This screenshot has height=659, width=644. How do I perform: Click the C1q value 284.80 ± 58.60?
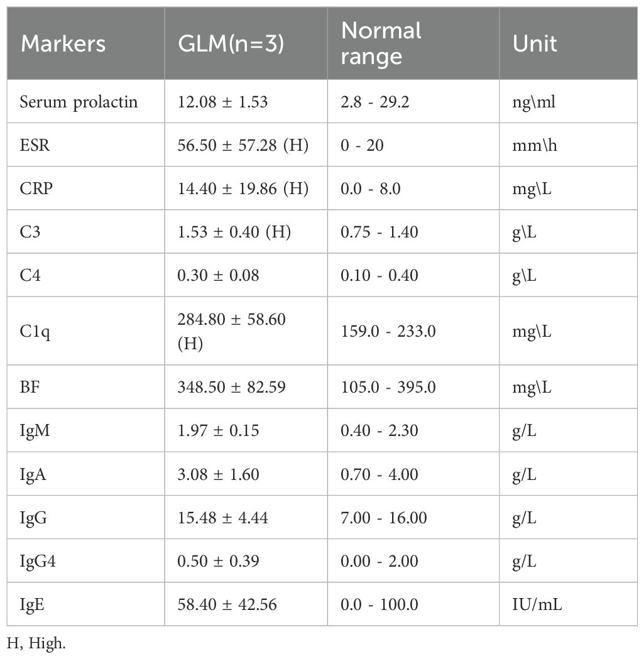pos(232,320)
